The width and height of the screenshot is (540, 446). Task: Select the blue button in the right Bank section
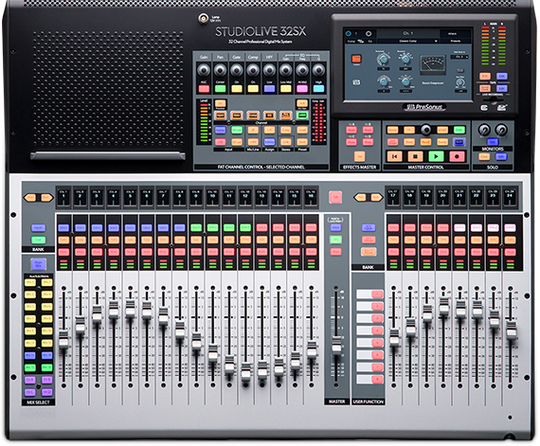click(368, 227)
